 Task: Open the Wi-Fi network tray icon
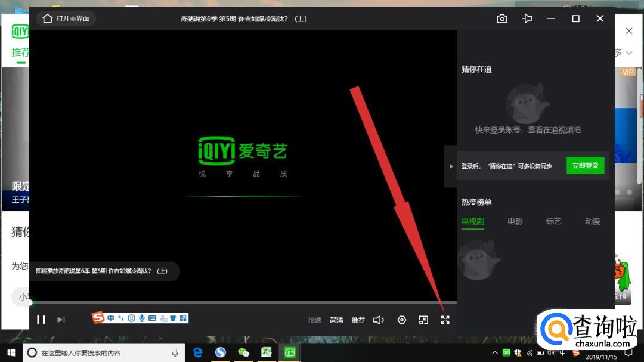[530, 352]
